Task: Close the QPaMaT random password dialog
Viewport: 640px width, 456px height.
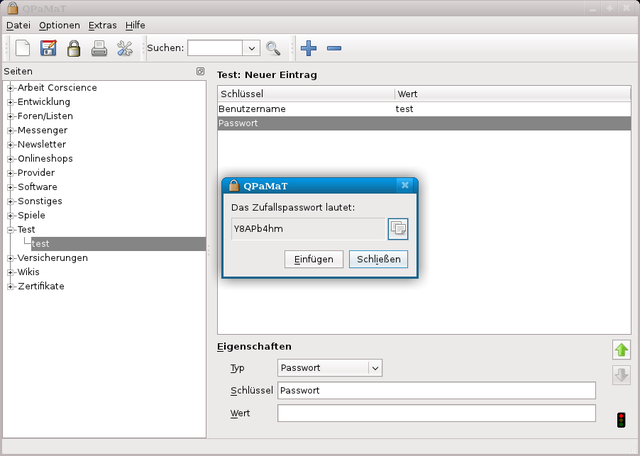Action: tap(405, 185)
